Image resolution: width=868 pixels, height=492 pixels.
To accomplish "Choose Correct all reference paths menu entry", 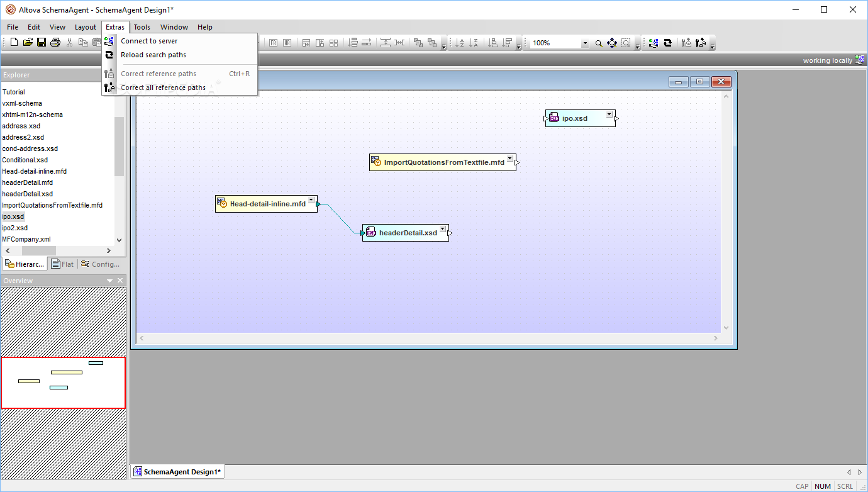I will click(180, 87).
